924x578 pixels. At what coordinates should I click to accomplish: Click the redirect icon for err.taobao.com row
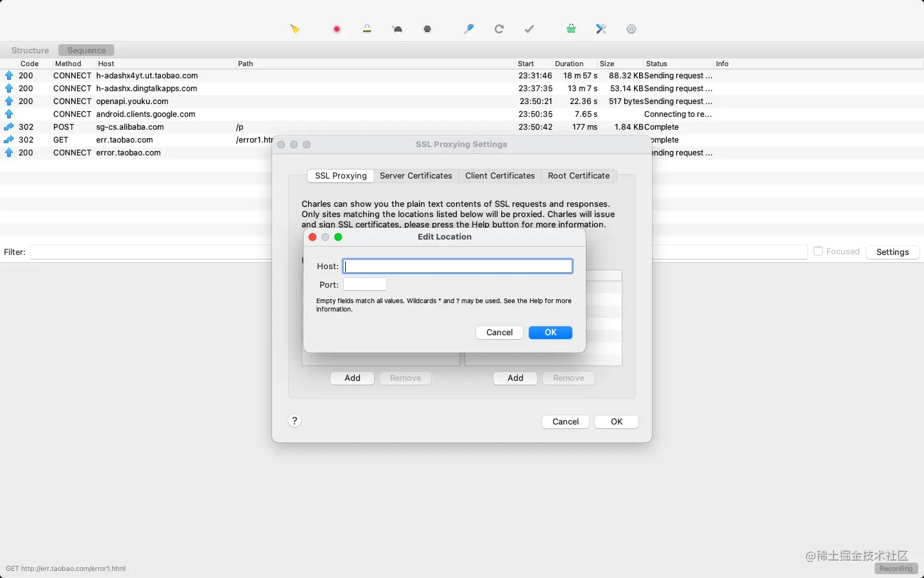tap(9, 140)
